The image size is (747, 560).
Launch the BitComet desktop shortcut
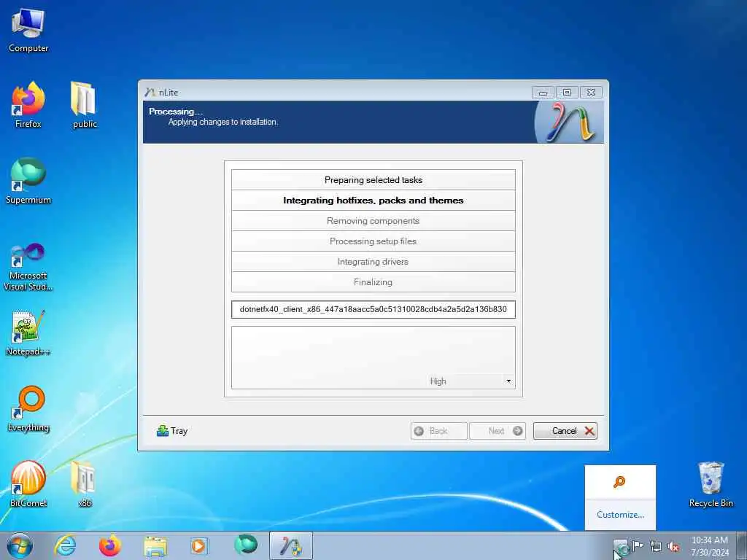point(28,484)
